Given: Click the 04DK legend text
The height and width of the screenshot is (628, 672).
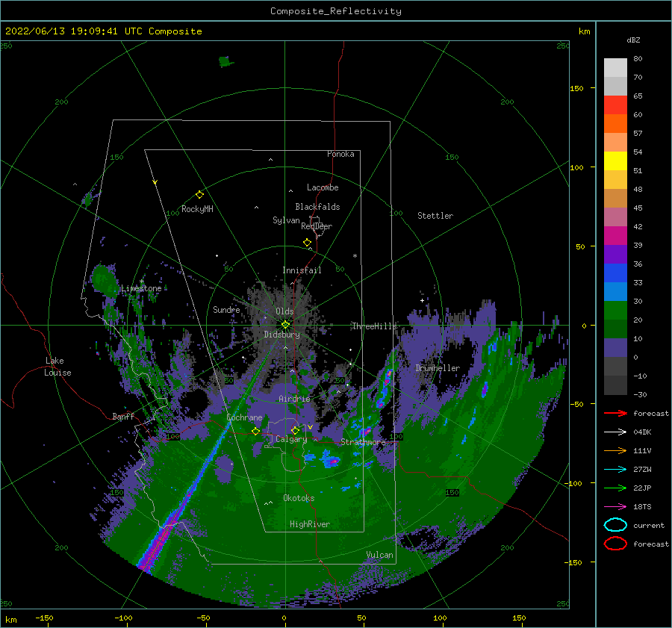Looking at the screenshot, I should point(642,432).
